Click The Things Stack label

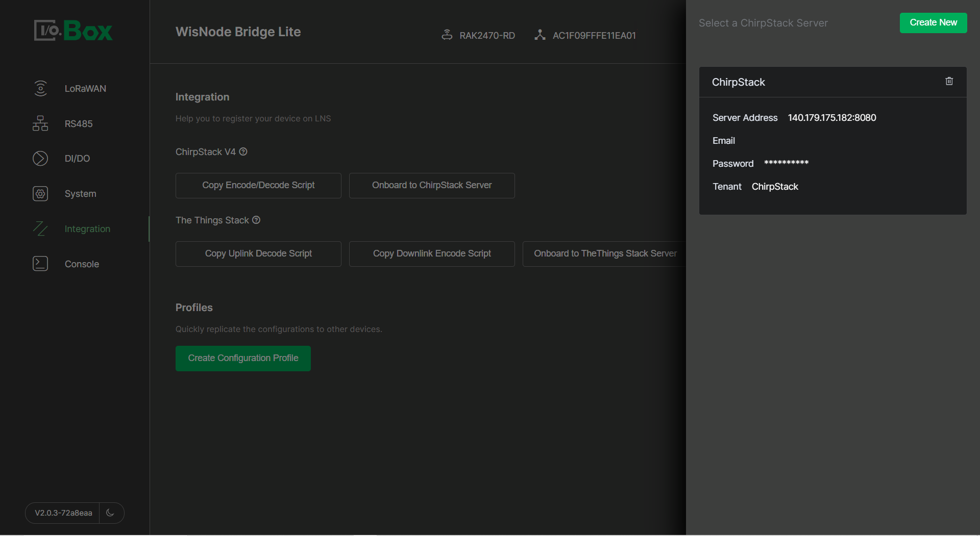click(212, 220)
